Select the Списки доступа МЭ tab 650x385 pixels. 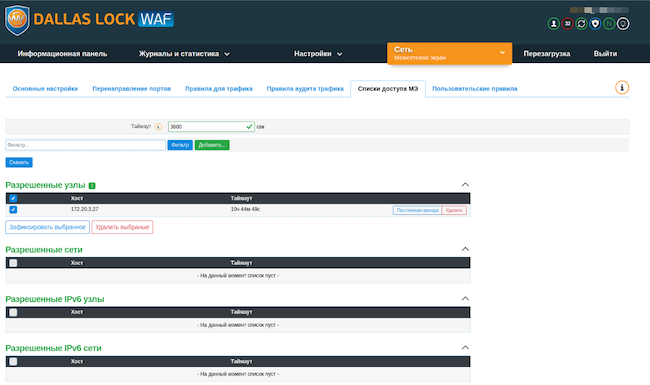tap(388, 89)
